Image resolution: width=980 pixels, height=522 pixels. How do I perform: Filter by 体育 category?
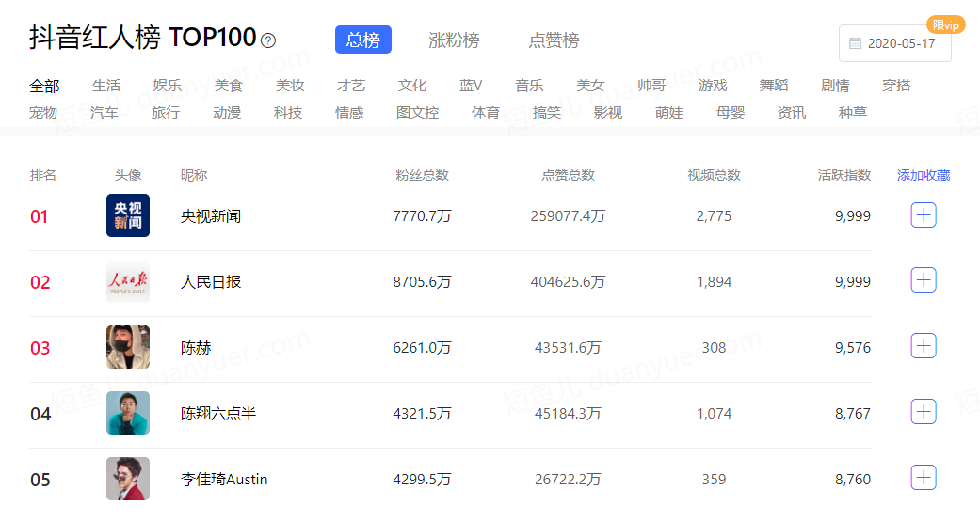click(486, 113)
